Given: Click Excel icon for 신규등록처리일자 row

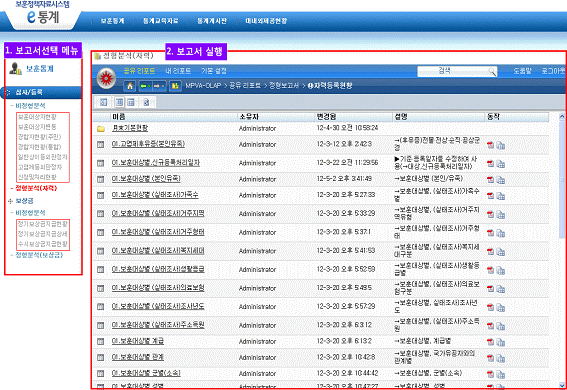Looking at the screenshot, I should click(x=501, y=164).
